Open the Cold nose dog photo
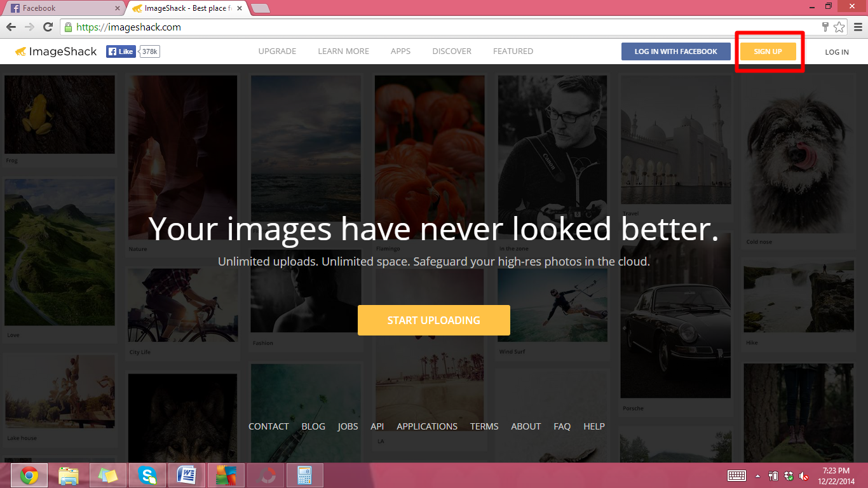This screenshot has height=488, width=868. click(799, 154)
